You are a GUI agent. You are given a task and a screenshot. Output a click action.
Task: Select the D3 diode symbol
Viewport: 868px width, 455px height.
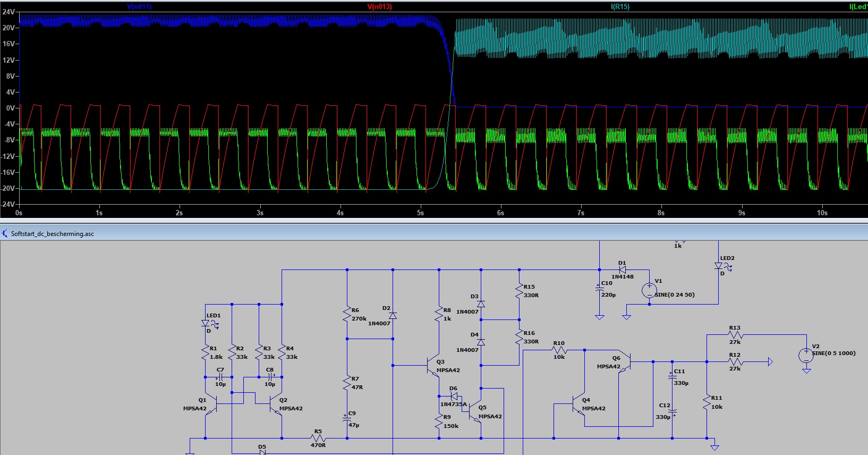coord(481,304)
